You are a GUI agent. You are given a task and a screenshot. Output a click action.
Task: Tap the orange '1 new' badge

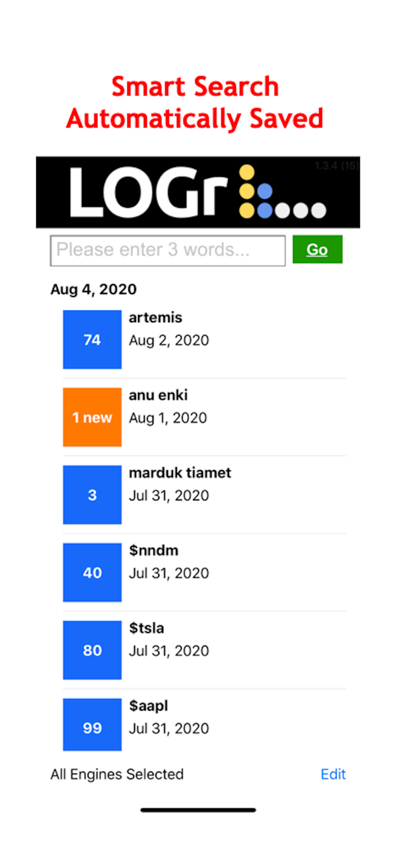(x=92, y=417)
